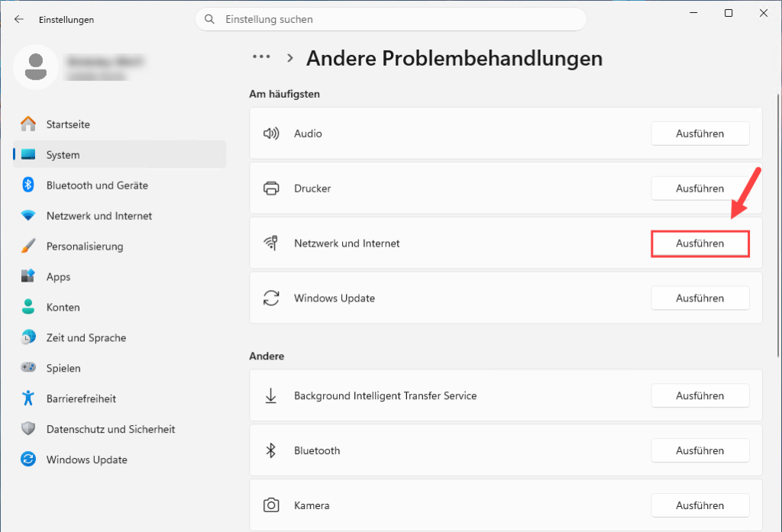Image resolution: width=782 pixels, height=532 pixels.
Task: Run the Kamera troubleshooter
Action: click(700, 505)
